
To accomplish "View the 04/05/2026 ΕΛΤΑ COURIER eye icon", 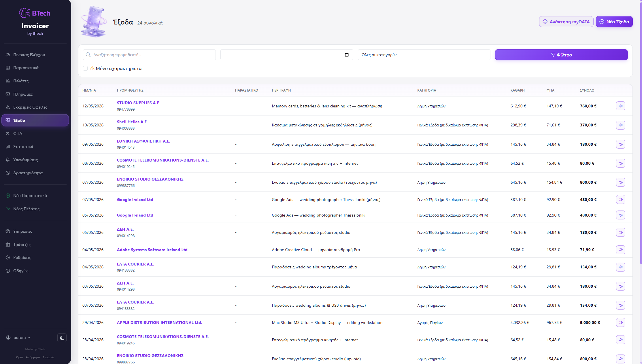I will [621, 267].
